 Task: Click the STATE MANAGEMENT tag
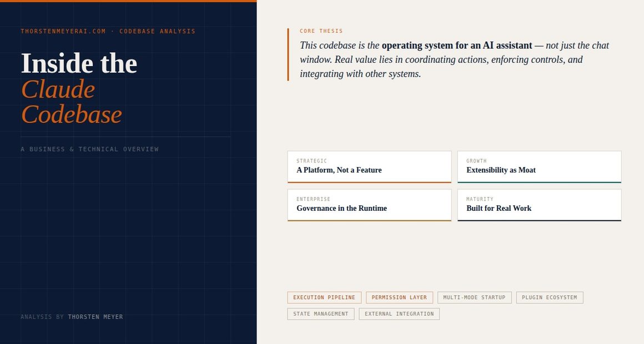(x=320, y=314)
